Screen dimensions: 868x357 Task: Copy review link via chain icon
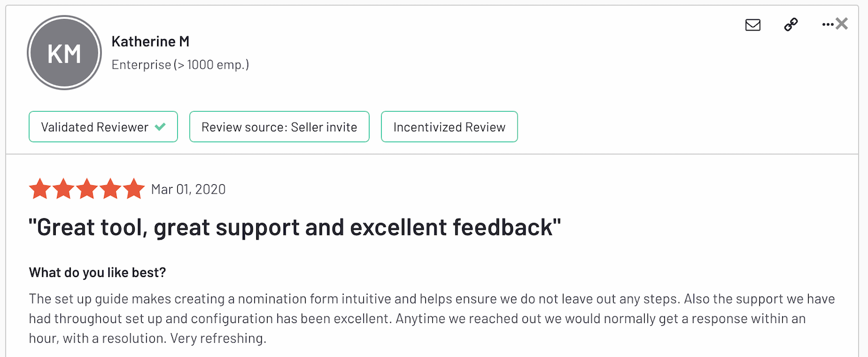pyautogui.click(x=791, y=25)
